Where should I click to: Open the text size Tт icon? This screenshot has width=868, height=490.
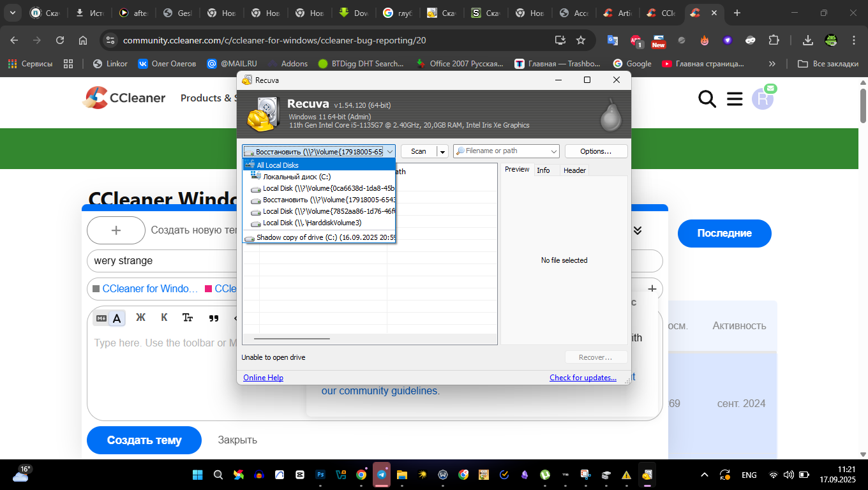[x=188, y=318]
